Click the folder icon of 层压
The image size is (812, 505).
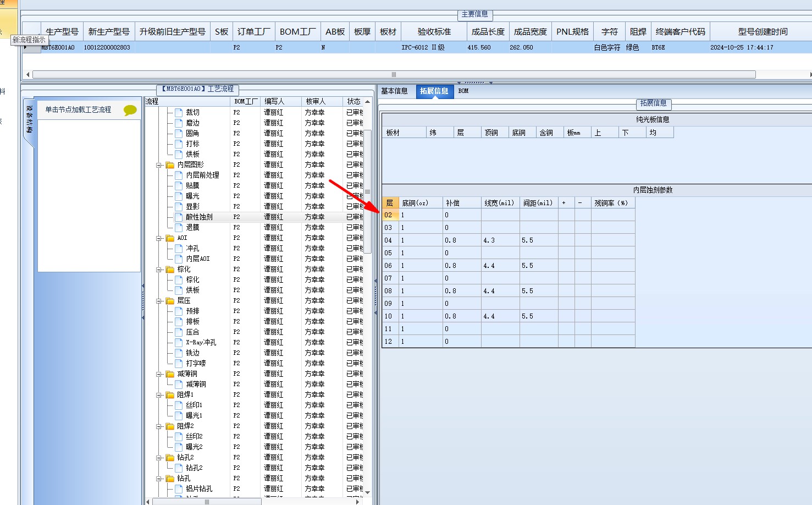pos(170,300)
